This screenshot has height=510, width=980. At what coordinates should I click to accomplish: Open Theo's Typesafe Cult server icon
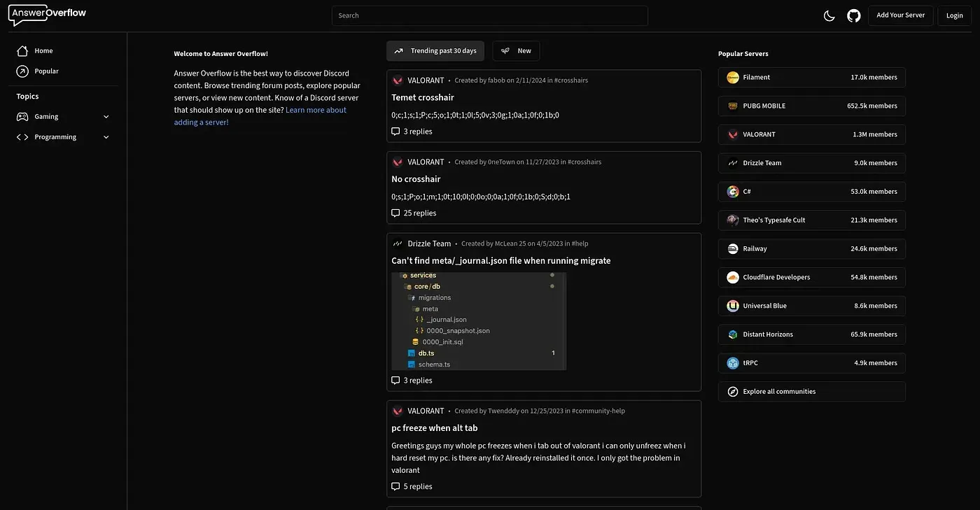click(x=733, y=220)
